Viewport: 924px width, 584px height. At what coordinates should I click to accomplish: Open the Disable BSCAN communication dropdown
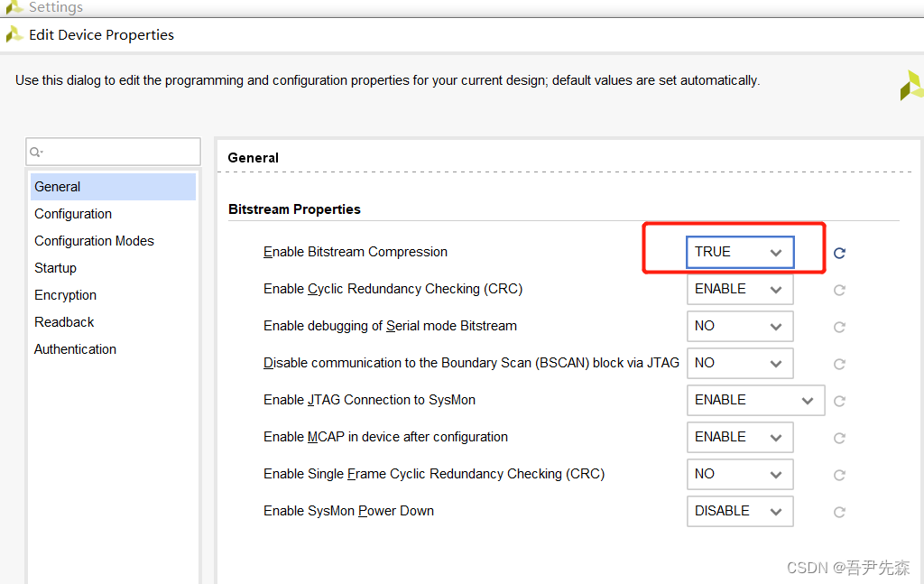point(740,363)
